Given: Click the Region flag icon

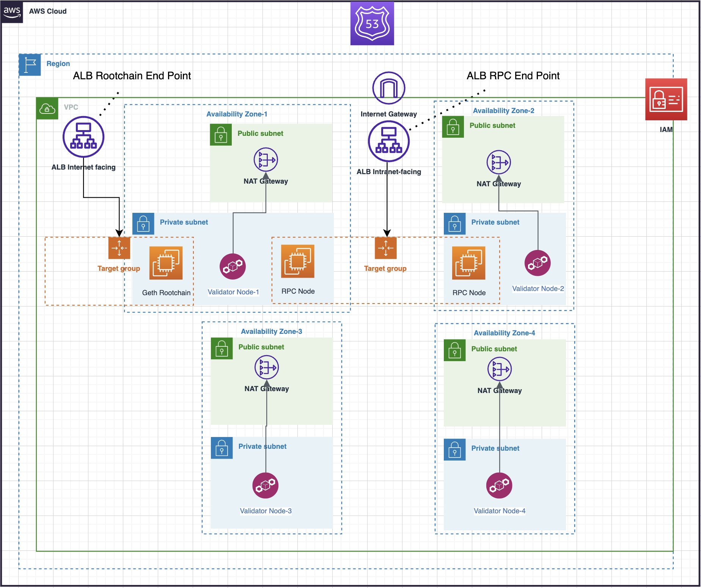Looking at the screenshot, I should click(30, 65).
